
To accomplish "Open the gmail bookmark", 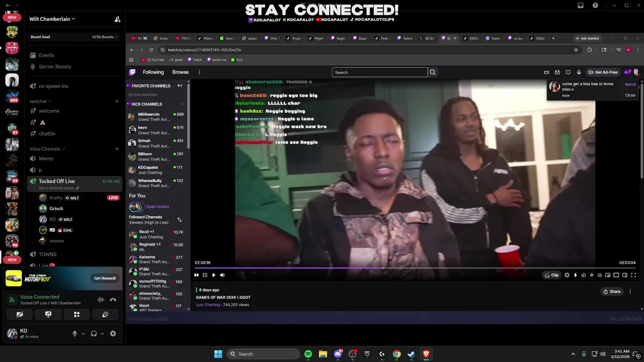I will tap(176, 60).
